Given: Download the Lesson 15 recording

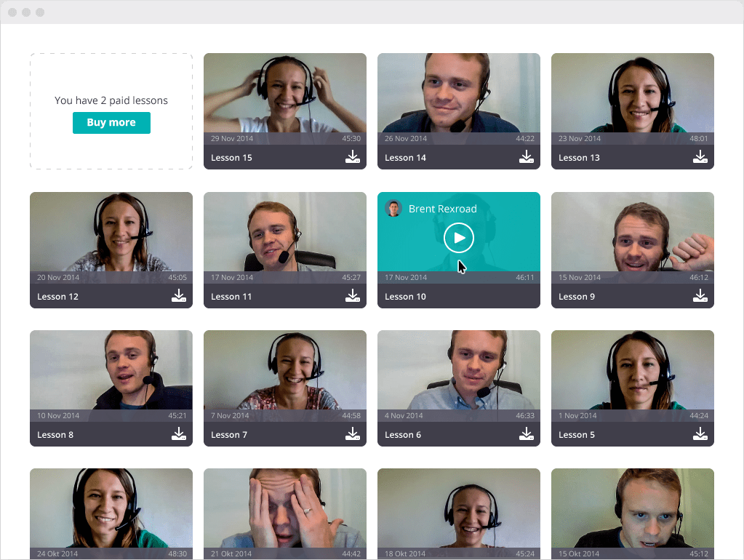Looking at the screenshot, I should [x=353, y=157].
